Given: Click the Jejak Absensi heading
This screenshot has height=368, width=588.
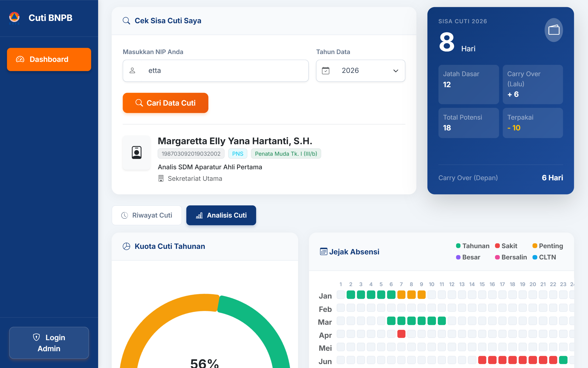Looking at the screenshot, I should click(x=354, y=251).
